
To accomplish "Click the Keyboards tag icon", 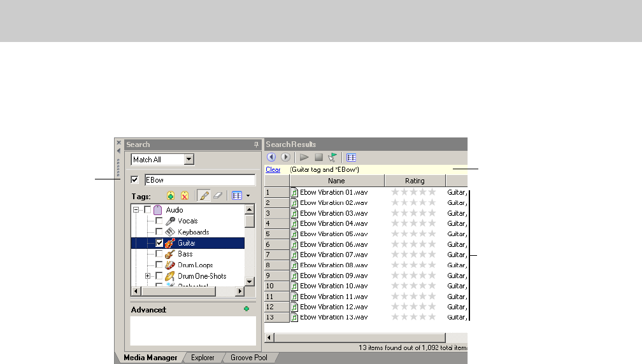I will (x=170, y=232).
